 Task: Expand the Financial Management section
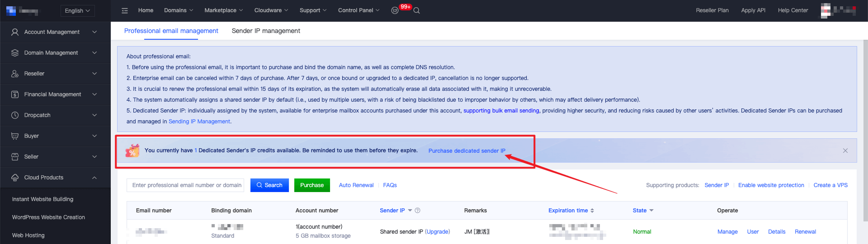click(55, 94)
